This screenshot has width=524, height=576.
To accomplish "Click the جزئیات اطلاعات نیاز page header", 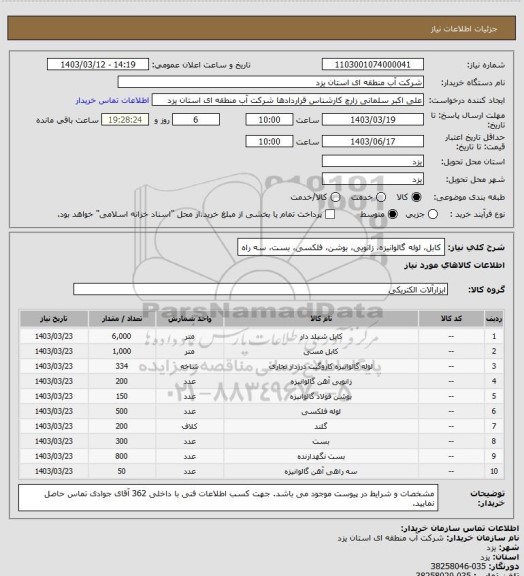I will [x=464, y=29].
